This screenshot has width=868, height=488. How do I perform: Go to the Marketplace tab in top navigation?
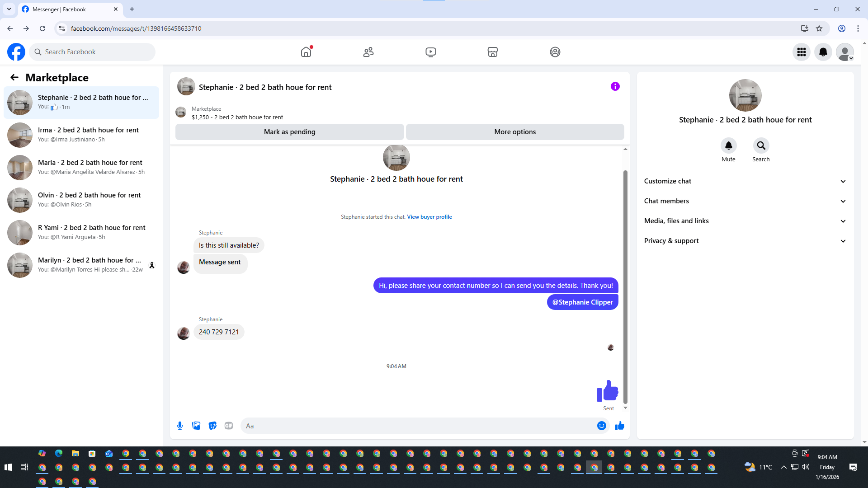pyautogui.click(x=493, y=52)
